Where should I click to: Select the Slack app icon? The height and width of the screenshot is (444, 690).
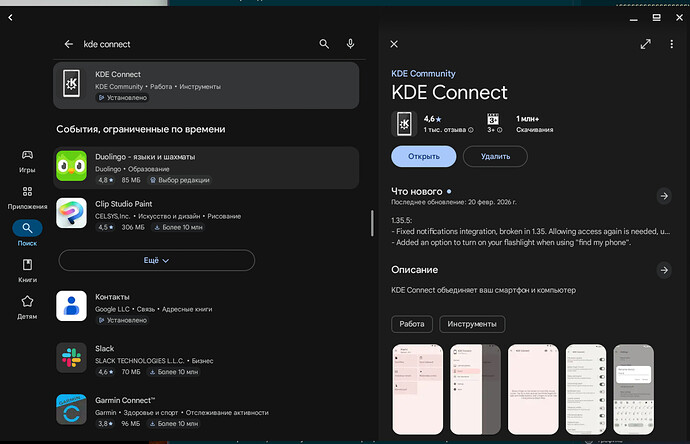(x=71, y=357)
